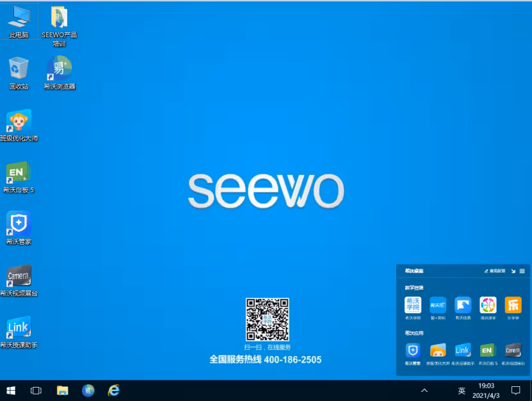
Task: Open the orange 乐 app in the panel
Action: tap(513, 307)
